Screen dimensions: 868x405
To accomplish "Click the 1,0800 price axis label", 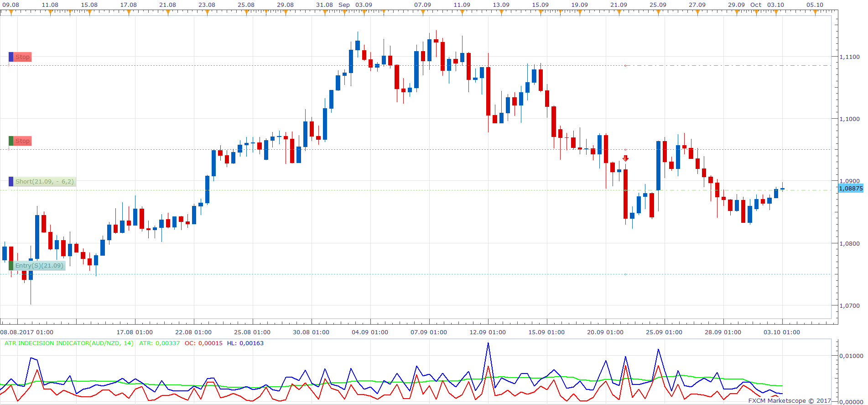I will (850, 244).
